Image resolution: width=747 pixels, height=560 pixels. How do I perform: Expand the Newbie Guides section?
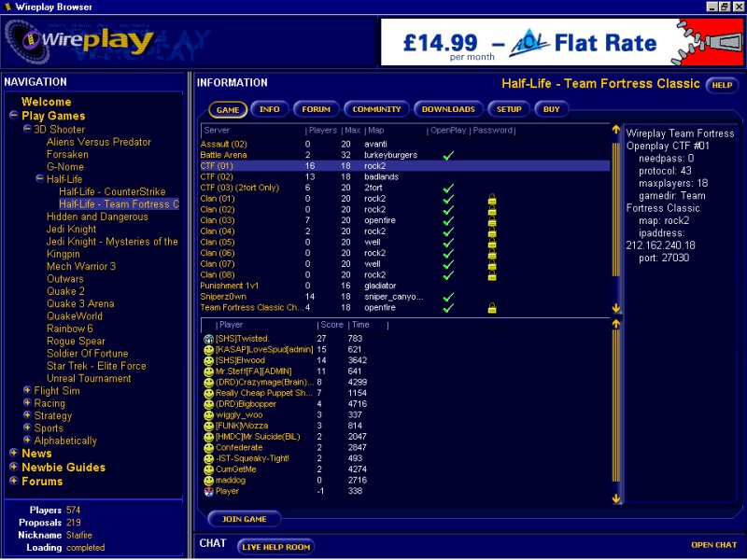(x=14, y=466)
